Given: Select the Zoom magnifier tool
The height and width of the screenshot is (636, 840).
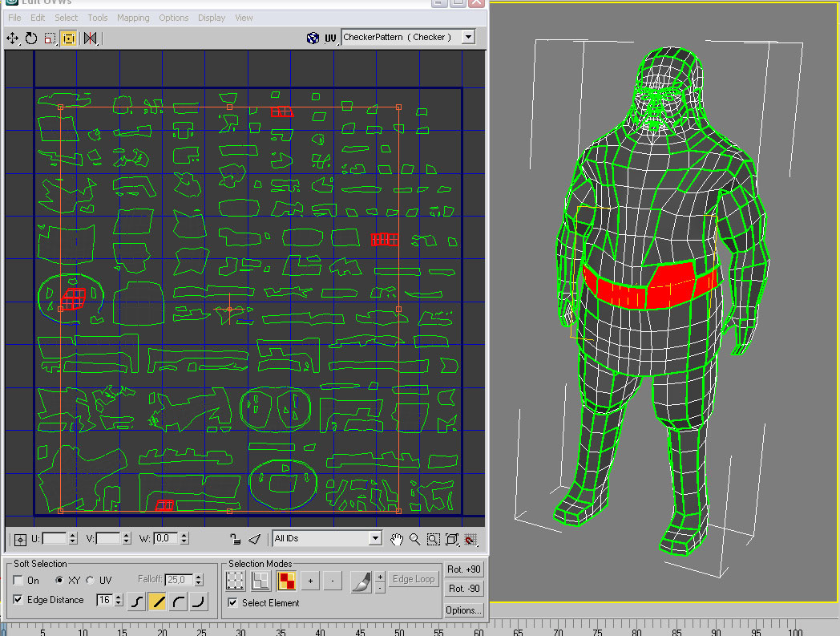Looking at the screenshot, I should pos(414,539).
